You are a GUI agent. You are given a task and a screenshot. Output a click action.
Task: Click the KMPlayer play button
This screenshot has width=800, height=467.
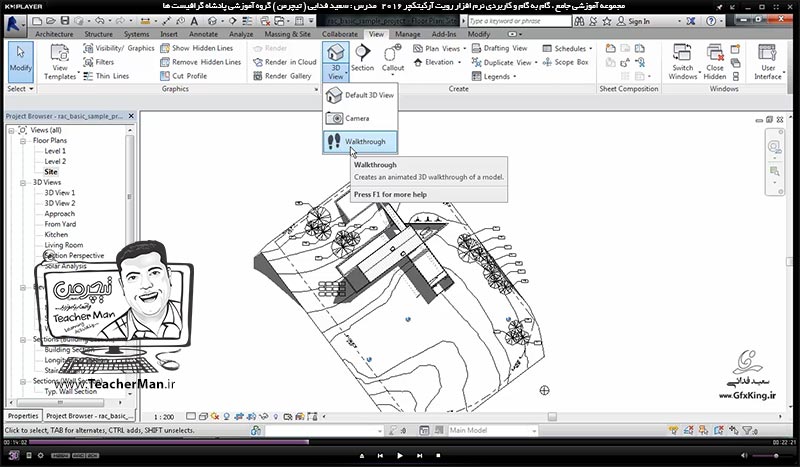[x=399, y=455]
